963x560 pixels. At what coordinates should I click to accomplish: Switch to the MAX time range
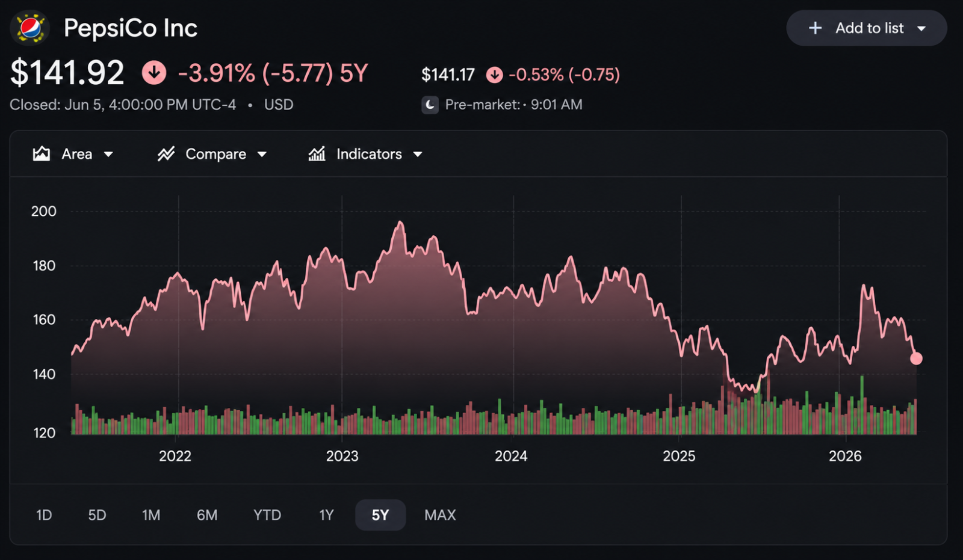coord(440,515)
